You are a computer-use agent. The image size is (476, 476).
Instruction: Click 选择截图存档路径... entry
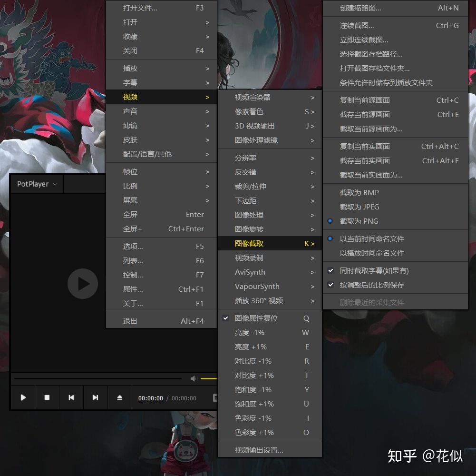(395, 54)
